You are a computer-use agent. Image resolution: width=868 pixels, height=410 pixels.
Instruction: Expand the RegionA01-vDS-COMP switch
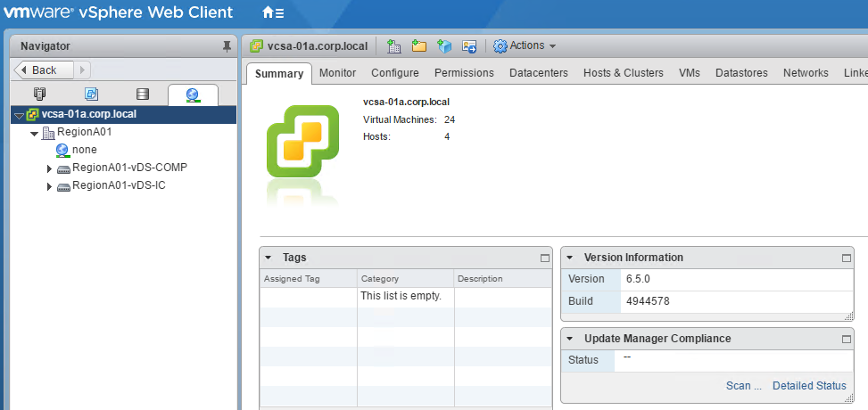pos(50,168)
